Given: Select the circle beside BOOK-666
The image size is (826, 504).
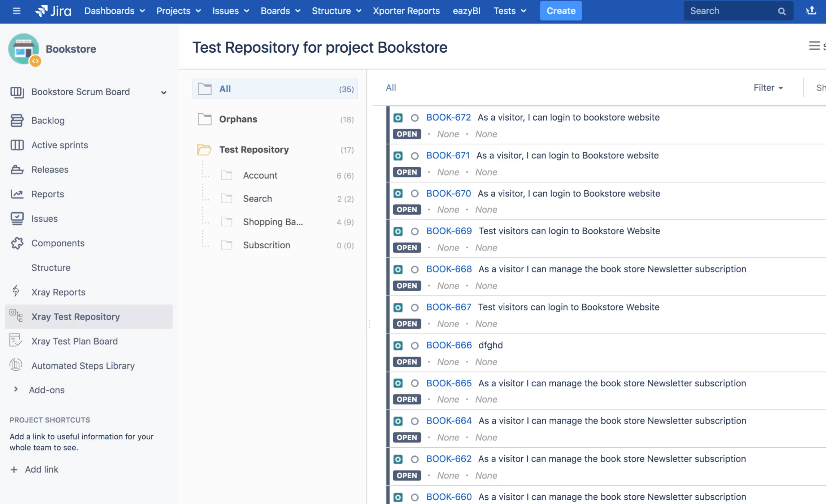Looking at the screenshot, I should [x=414, y=346].
